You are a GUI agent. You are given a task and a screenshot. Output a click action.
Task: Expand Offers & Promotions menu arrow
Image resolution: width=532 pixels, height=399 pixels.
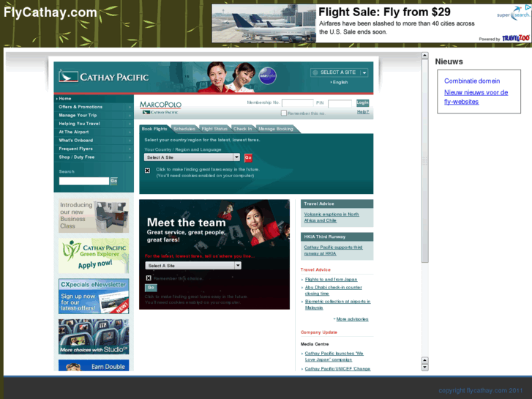[130, 107]
